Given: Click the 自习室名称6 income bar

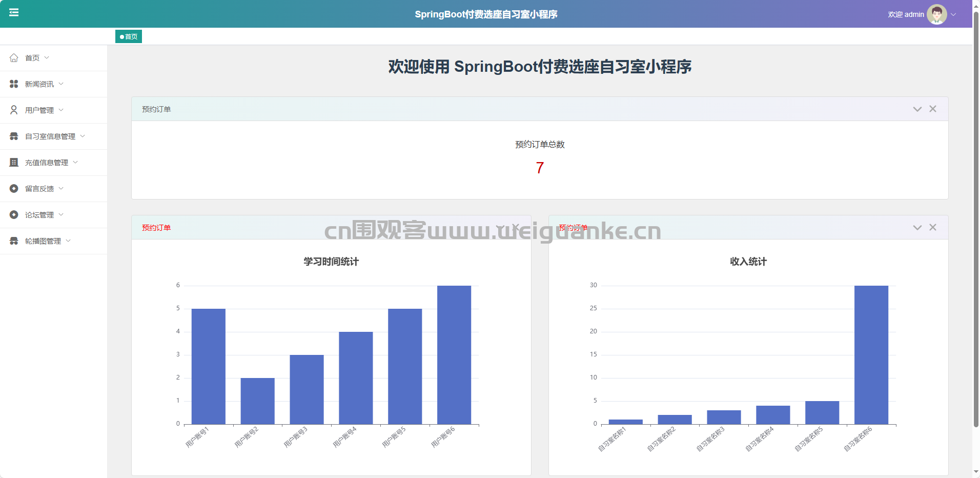Looking at the screenshot, I should tap(871, 355).
